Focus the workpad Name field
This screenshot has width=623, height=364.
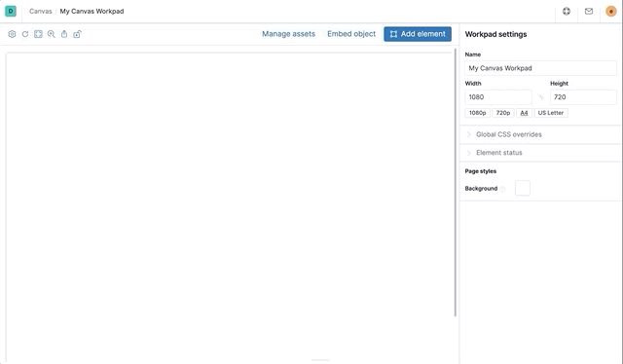point(540,68)
